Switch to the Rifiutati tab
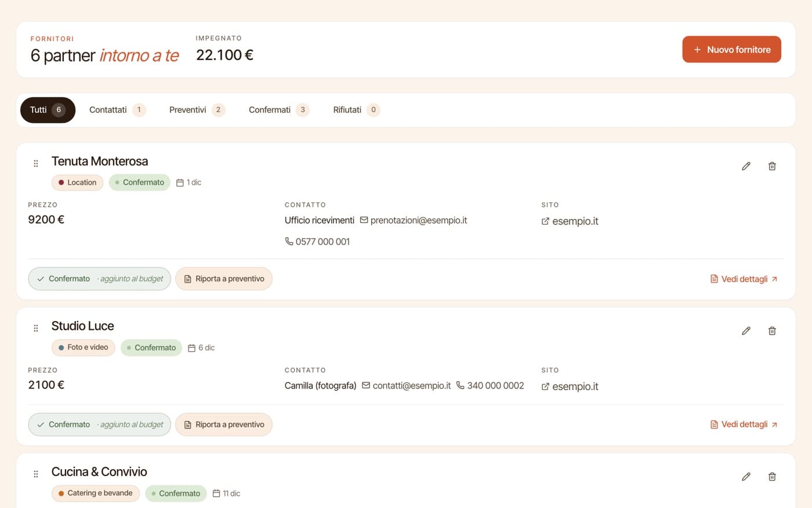The height and width of the screenshot is (508, 812). 357,110
